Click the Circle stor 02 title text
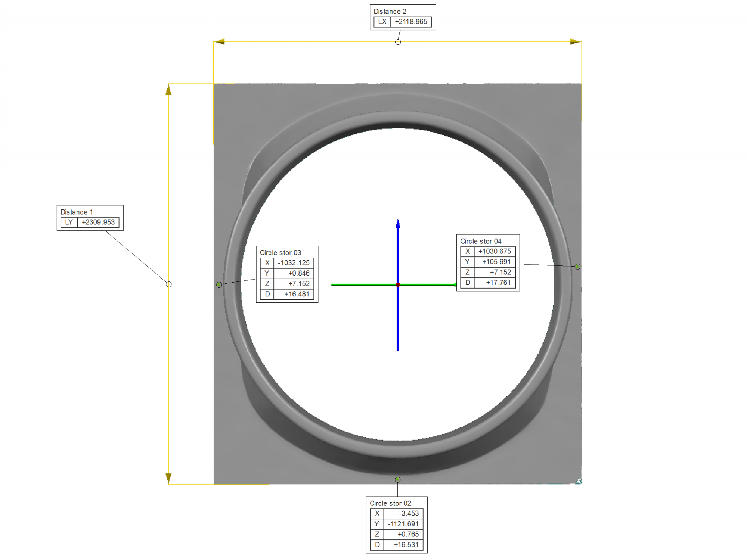The height and width of the screenshot is (560, 747). click(390, 503)
